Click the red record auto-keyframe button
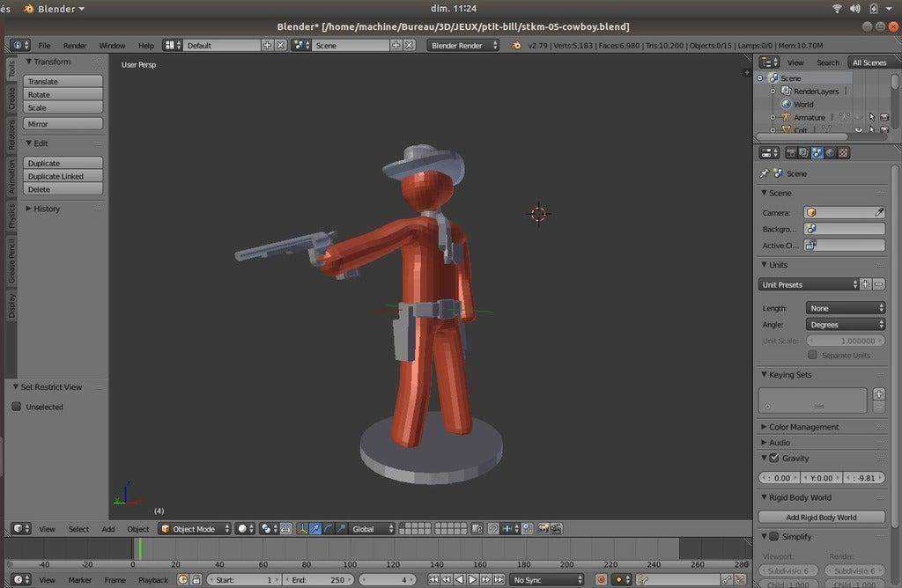Viewport: 902px width, 588px height. [x=601, y=579]
